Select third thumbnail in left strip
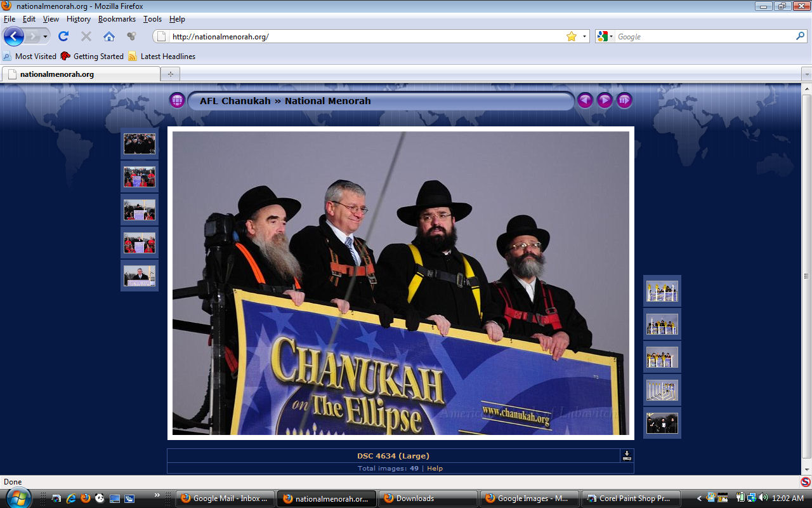This screenshot has width=812, height=508. (140, 210)
